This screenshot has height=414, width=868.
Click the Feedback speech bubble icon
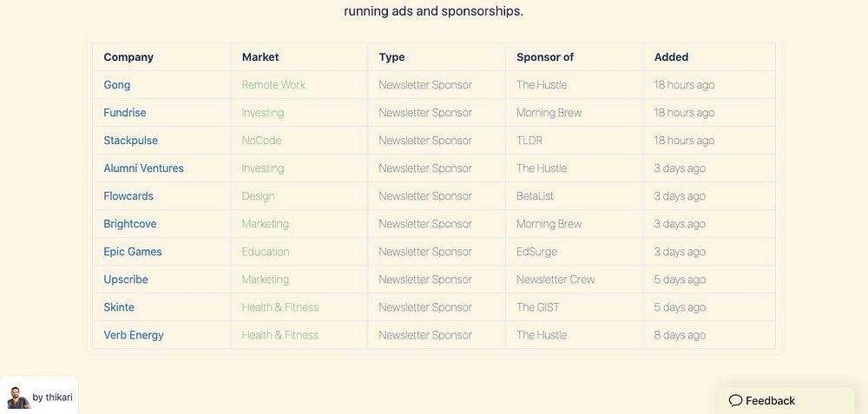click(735, 401)
